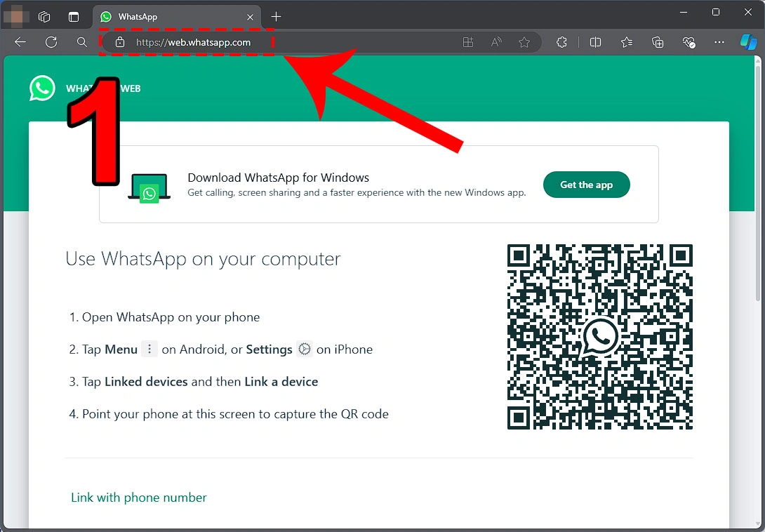The width and height of the screenshot is (765, 532).
Task: Open Browser essentials heart icon
Action: pyautogui.click(x=688, y=43)
